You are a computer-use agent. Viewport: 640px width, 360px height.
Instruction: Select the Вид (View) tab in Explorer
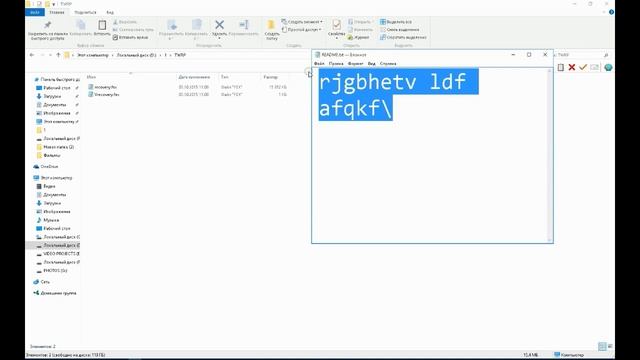(x=110, y=12)
